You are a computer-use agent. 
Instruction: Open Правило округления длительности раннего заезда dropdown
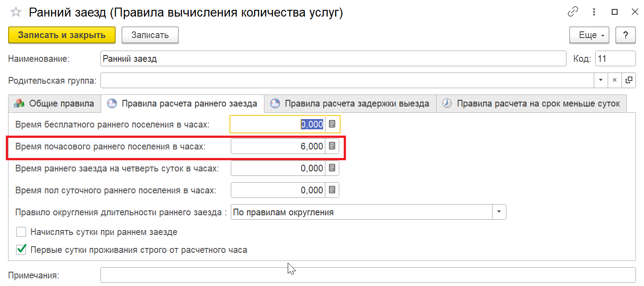[499, 212]
